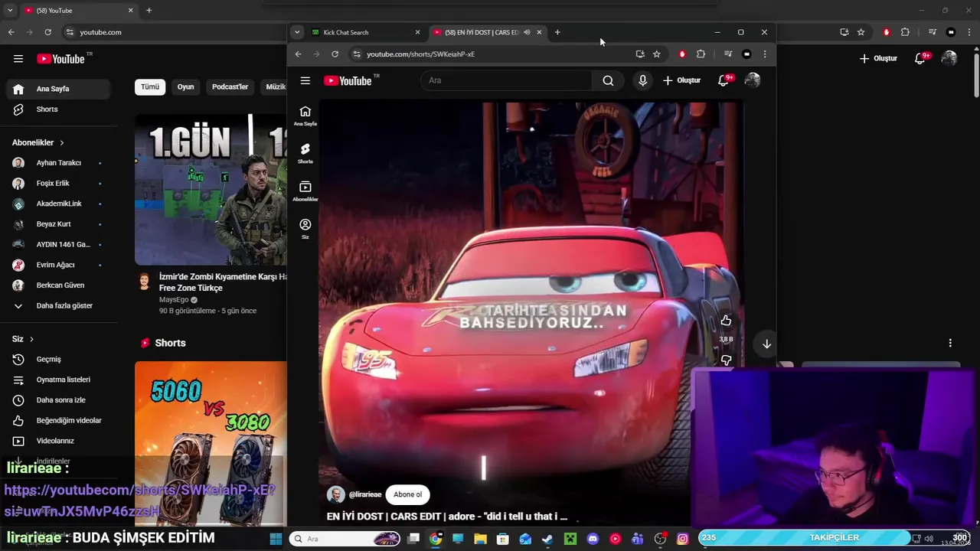Open account avatar in front Shorts window
This screenshot has width=980, height=551.
pos(753,80)
